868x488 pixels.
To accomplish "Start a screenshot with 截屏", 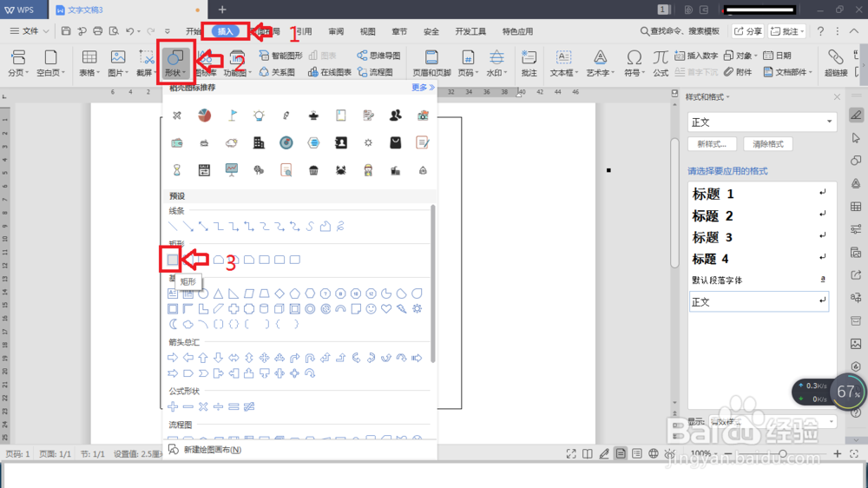I will [x=146, y=63].
